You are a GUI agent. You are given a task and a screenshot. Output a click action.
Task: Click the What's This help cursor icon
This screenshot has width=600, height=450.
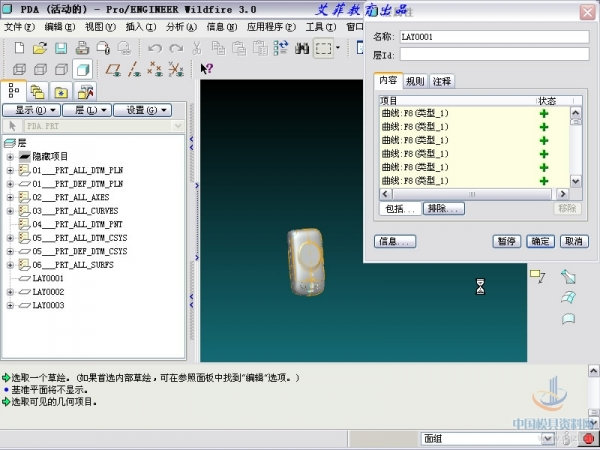206,69
